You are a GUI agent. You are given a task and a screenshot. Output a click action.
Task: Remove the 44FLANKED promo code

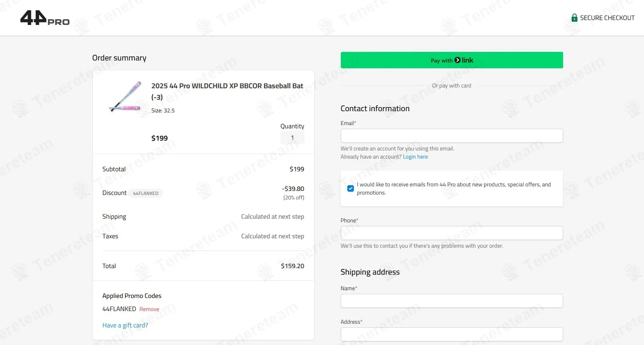pos(149,309)
